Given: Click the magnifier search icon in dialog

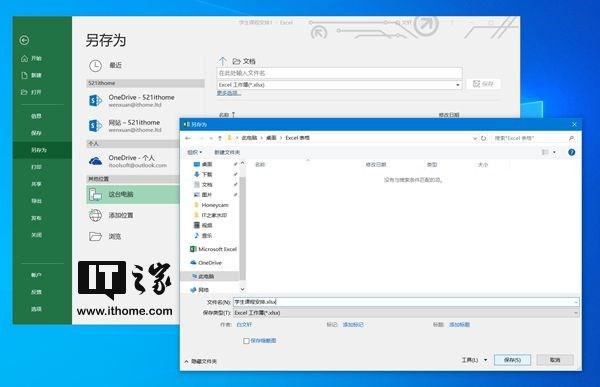Looking at the screenshot, I should click(571, 138).
